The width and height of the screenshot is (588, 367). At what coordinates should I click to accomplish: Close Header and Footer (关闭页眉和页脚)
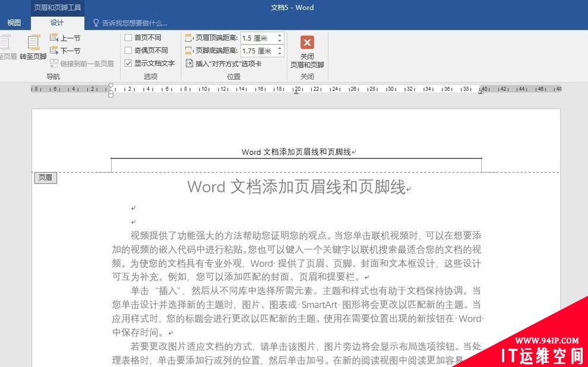coord(307,51)
